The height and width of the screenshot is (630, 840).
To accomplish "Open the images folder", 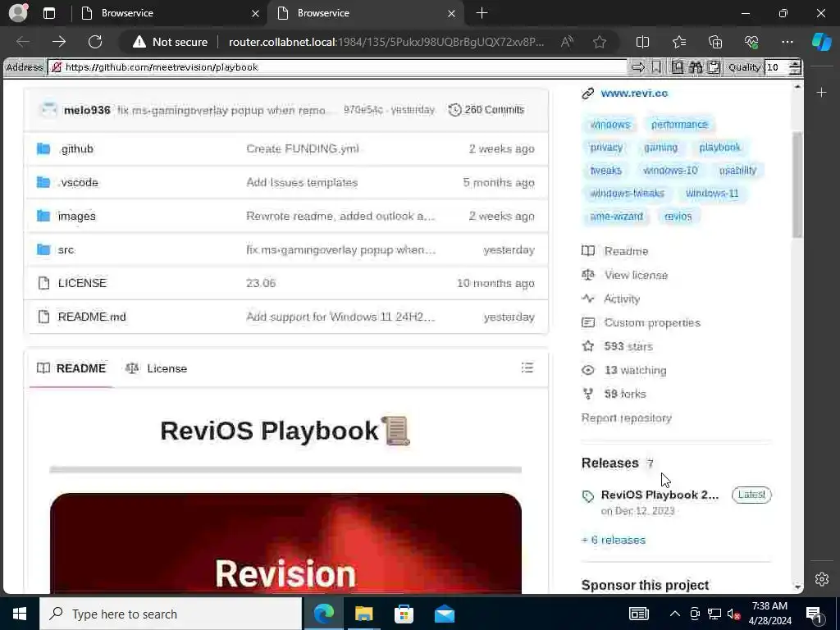I will click(76, 216).
